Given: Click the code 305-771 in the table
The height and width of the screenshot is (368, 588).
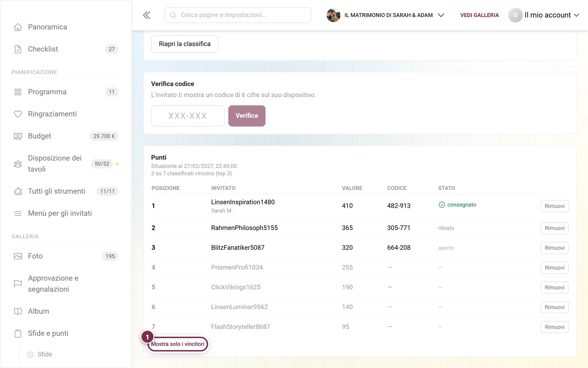Looking at the screenshot, I should [399, 228].
